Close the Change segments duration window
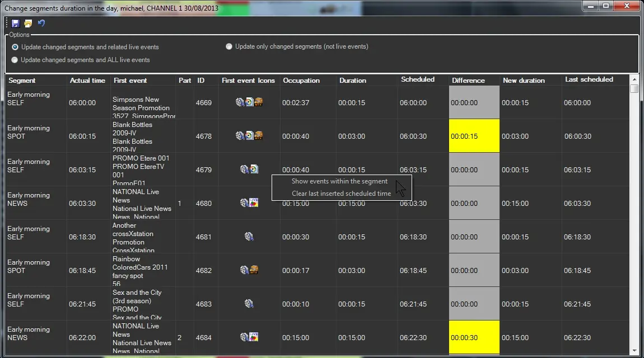The width and height of the screenshot is (644, 358). coord(627,6)
